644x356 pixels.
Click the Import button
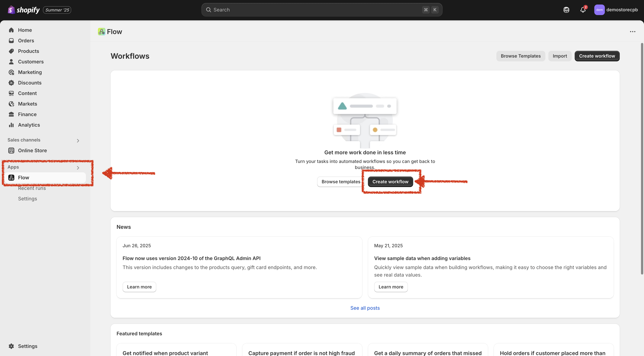(560, 56)
